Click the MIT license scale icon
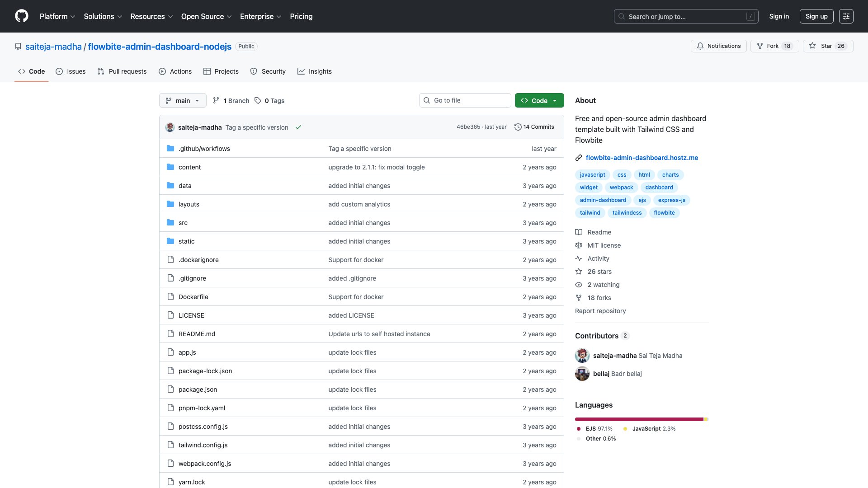This screenshot has height=488, width=868. 579,245
